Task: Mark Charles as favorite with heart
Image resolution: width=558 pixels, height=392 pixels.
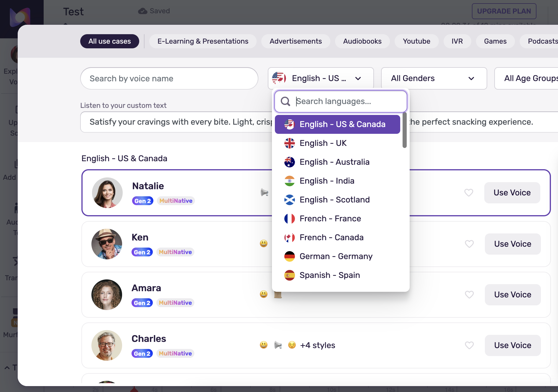Action: 469,345
